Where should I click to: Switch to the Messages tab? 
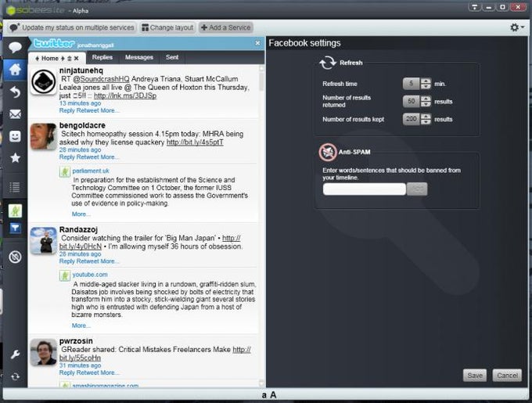pyautogui.click(x=139, y=57)
